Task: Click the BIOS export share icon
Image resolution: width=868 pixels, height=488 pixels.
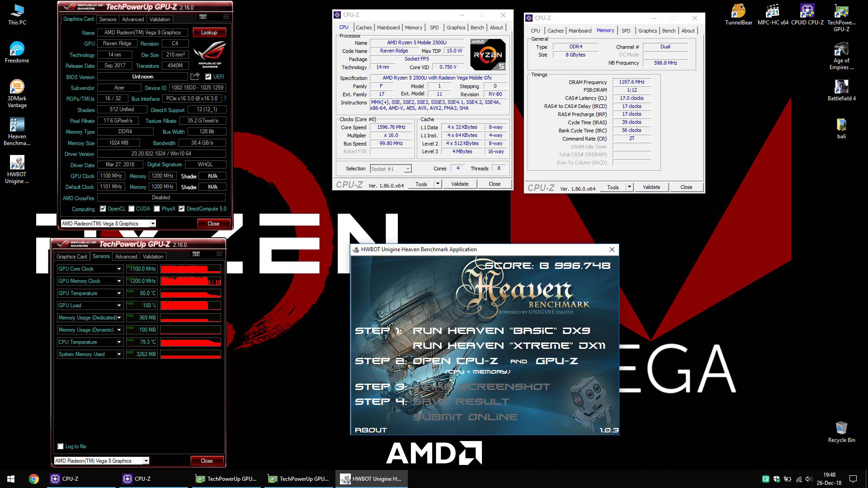Action: (195, 76)
